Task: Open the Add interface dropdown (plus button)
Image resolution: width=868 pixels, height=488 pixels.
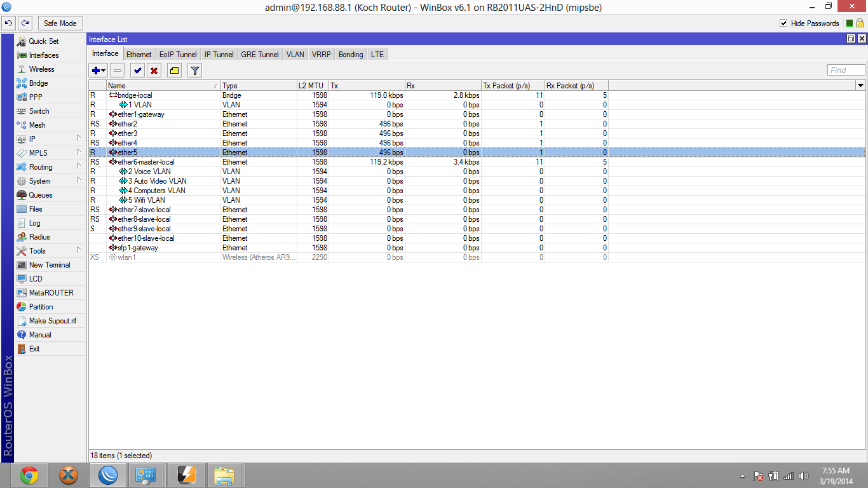Action: coord(98,71)
